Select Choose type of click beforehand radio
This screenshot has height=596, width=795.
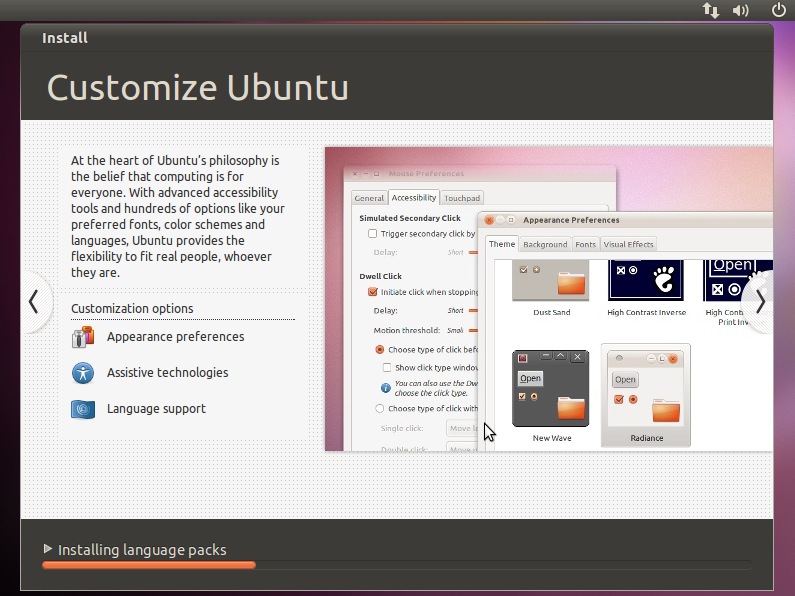tap(380, 350)
